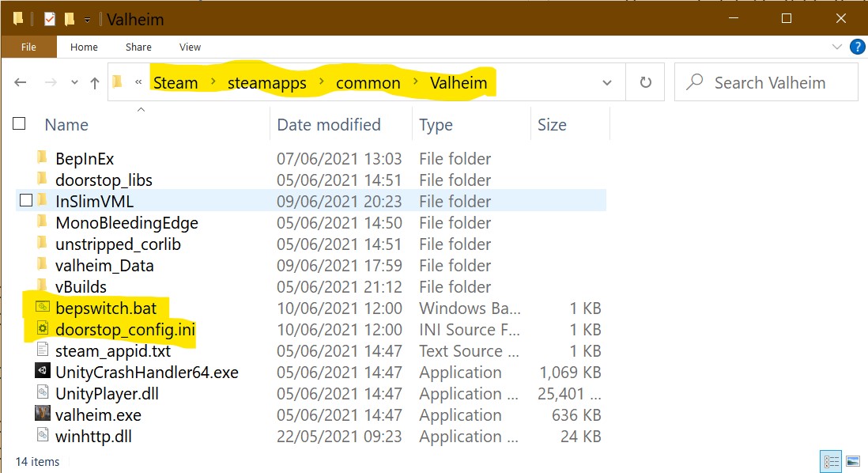This screenshot has width=868, height=473.
Task: Expand the ribbon with the chevron
Action: 837,47
